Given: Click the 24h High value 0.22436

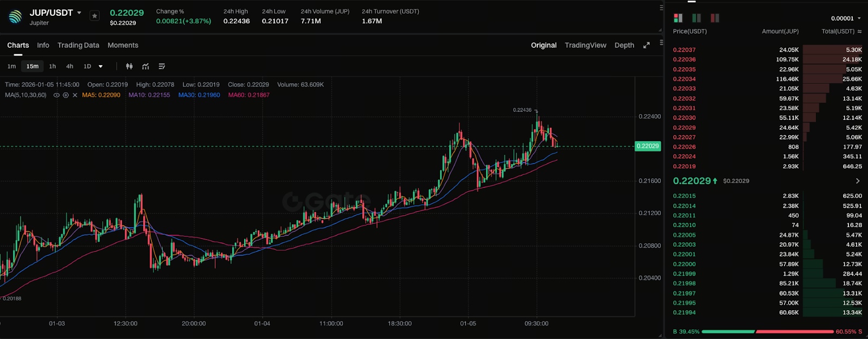Looking at the screenshot, I should [x=237, y=21].
